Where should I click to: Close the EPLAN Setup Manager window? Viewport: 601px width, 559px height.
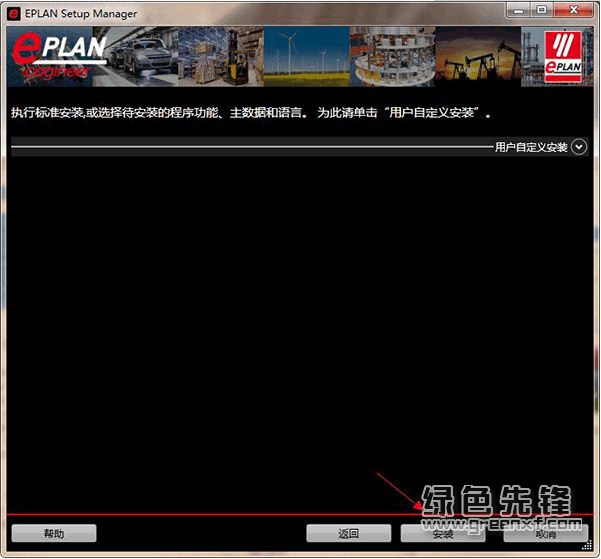tap(573, 10)
